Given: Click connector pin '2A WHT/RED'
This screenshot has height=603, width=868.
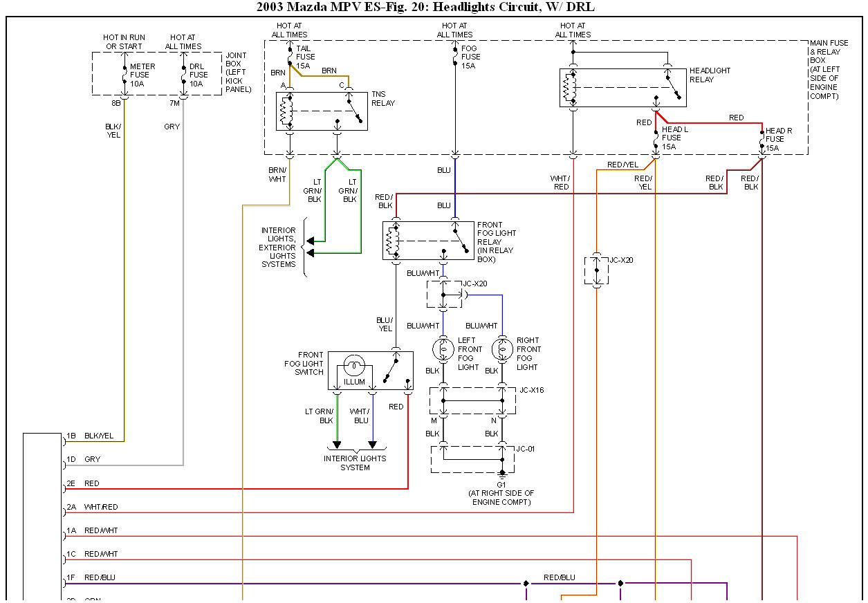Looking at the screenshot, I should [x=92, y=507].
